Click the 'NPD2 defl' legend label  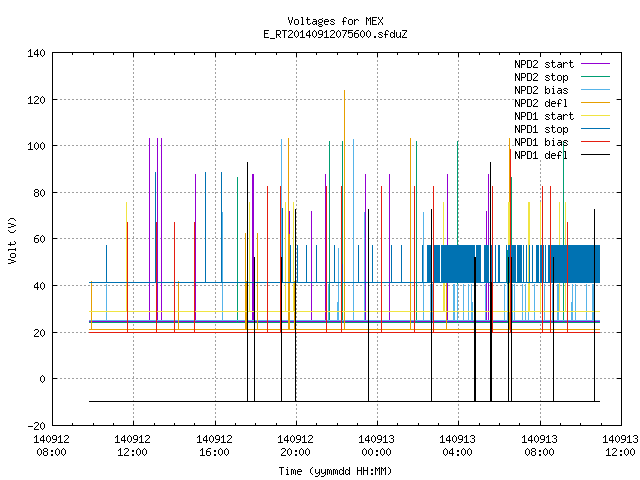541,103
